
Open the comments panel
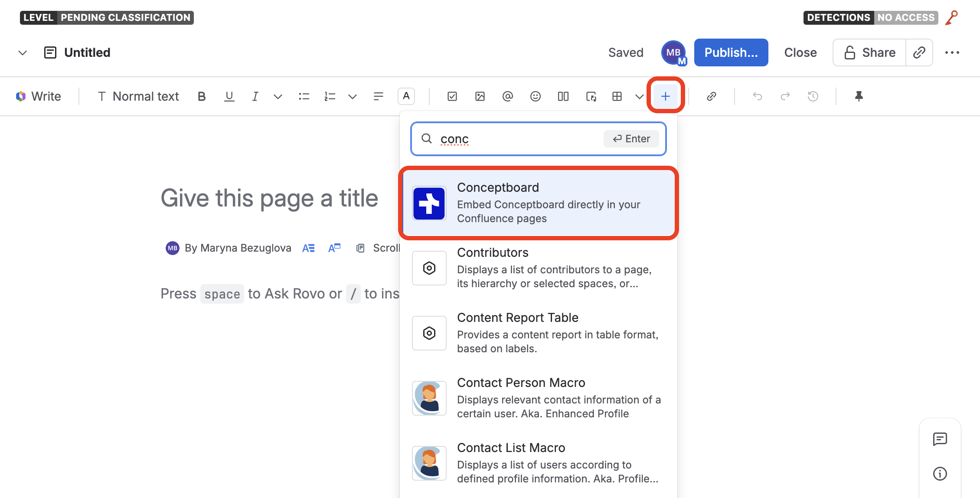tap(940, 439)
